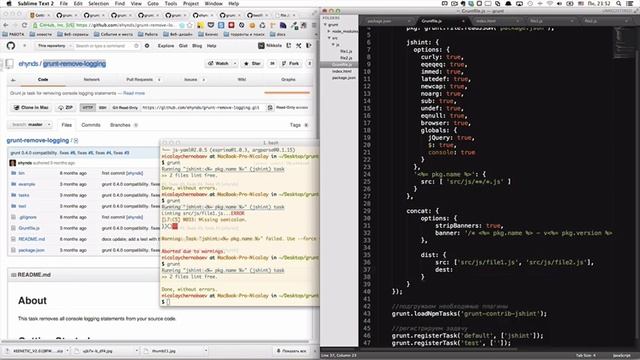Switch to the Commits tab
This screenshot has height=360, width=640.
(x=91, y=125)
